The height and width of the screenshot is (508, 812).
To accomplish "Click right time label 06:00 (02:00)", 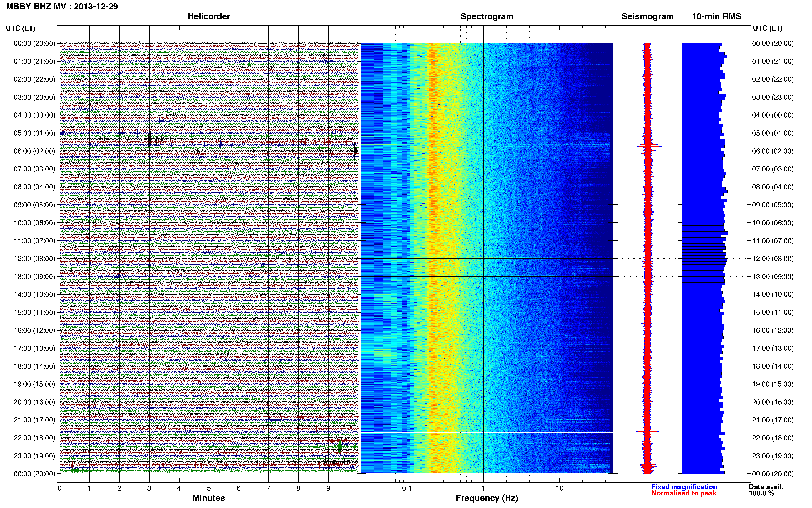I will (x=773, y=151).
